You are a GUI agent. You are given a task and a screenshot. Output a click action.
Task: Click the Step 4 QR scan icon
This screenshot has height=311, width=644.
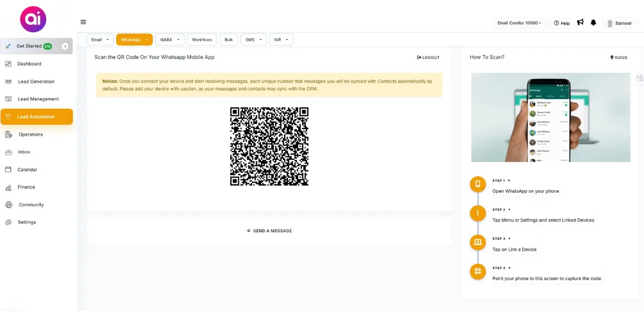click(x=477, y=271)
